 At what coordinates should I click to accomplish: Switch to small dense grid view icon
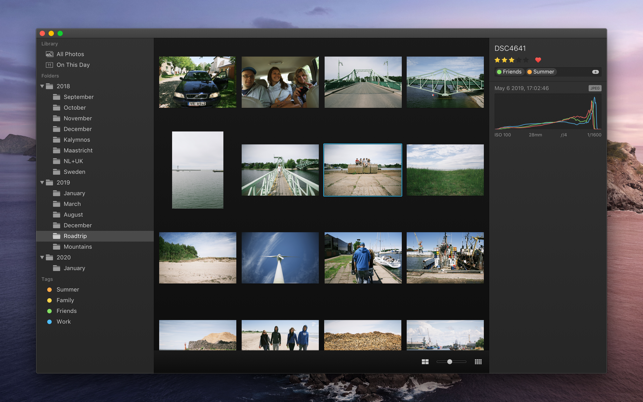[478, 362]
